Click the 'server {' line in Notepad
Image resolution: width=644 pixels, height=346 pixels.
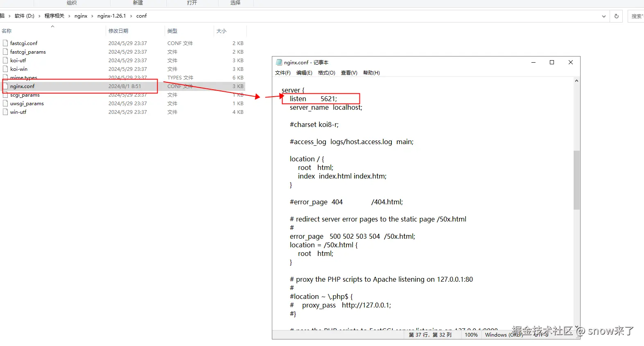(293, 90)
